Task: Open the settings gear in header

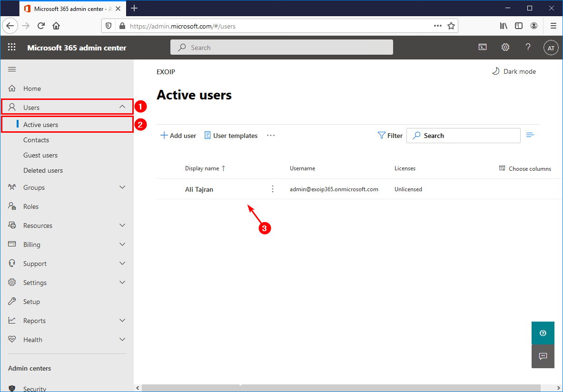Action: 505,47
